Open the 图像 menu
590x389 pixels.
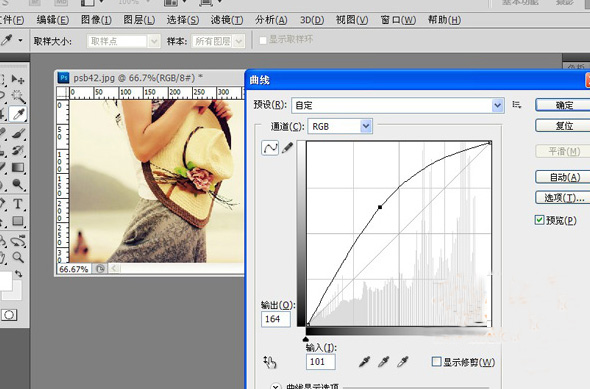pyautogui.click(x=96, y=20)
